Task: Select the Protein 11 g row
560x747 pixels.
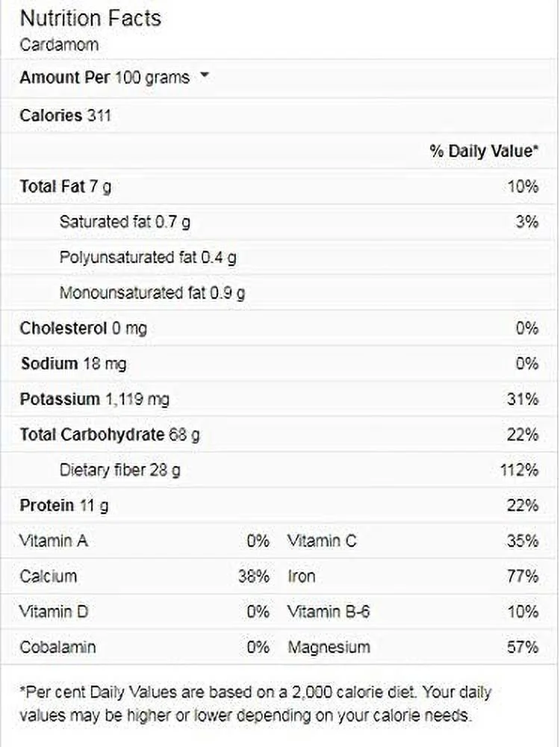Action: tap(64, 506)
